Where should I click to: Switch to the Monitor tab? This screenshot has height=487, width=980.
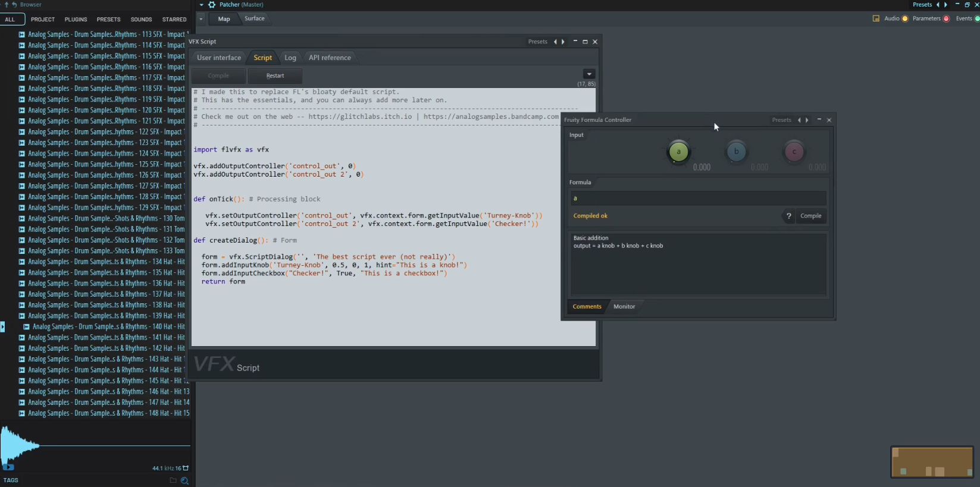pos(624,307)
